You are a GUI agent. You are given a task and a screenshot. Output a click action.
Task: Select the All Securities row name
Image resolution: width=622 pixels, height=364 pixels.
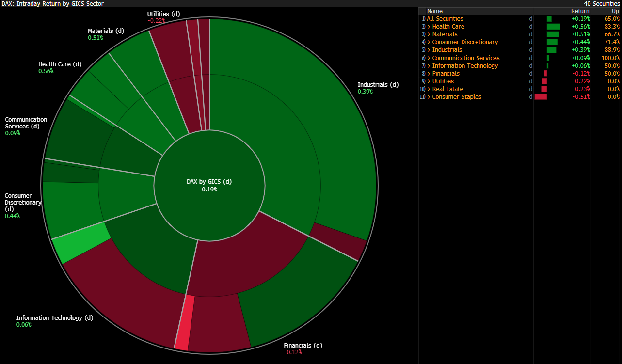(445, 19)
